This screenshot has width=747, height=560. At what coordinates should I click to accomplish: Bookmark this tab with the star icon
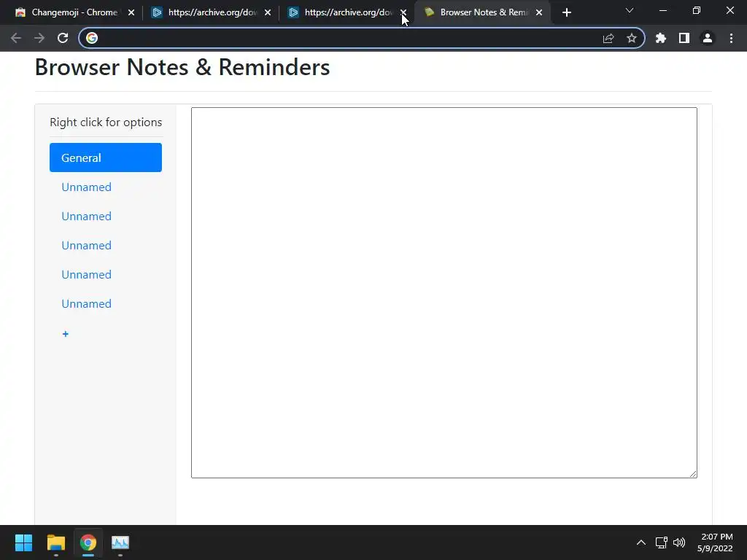(632, 38)
